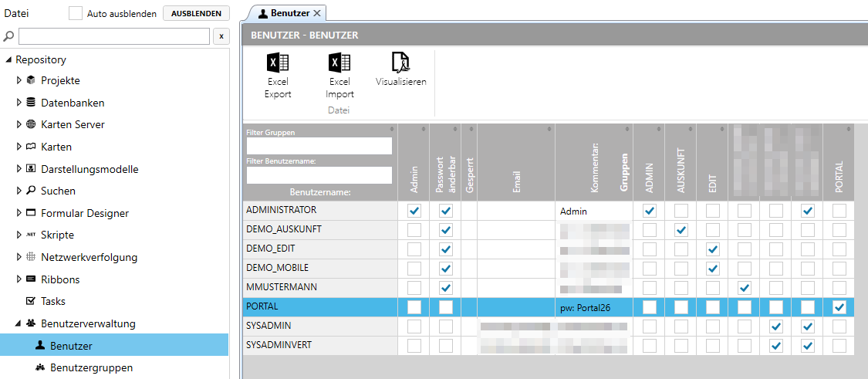This screenshot has width=868, height=379.
Task: Click the AUSBLENDEN button
Action: coord(196,14)
